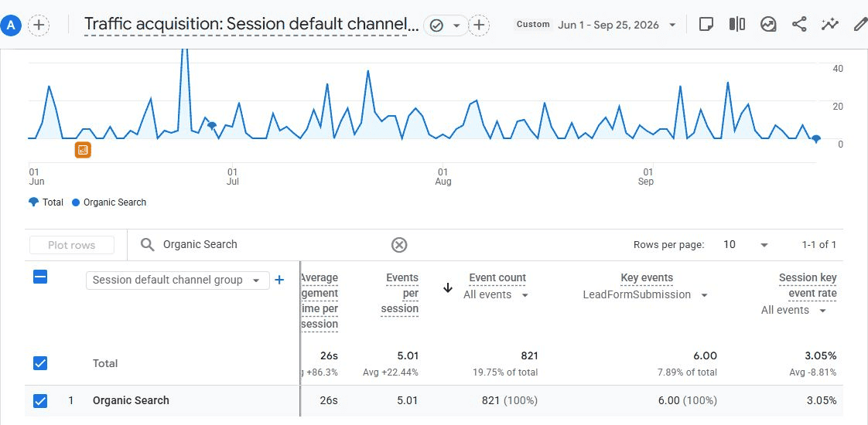Click the '1-1 of 1' pagination text

click(819, 245)
